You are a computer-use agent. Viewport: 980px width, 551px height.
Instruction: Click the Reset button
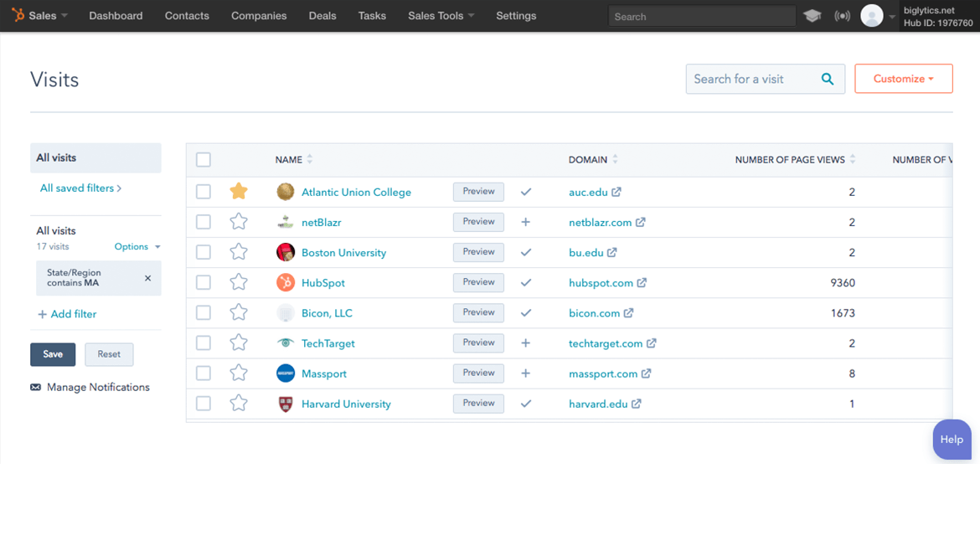pos(109,354)
